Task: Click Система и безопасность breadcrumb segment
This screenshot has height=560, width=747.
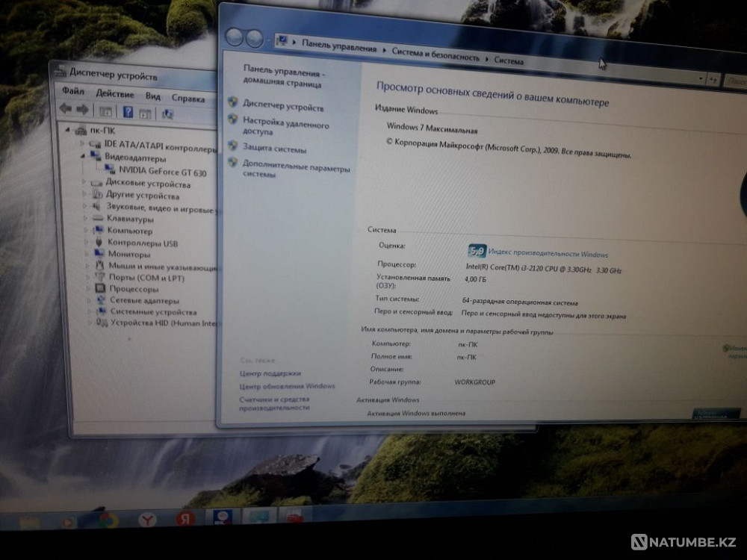Action: pyautogui.click(x=436, y=55)
